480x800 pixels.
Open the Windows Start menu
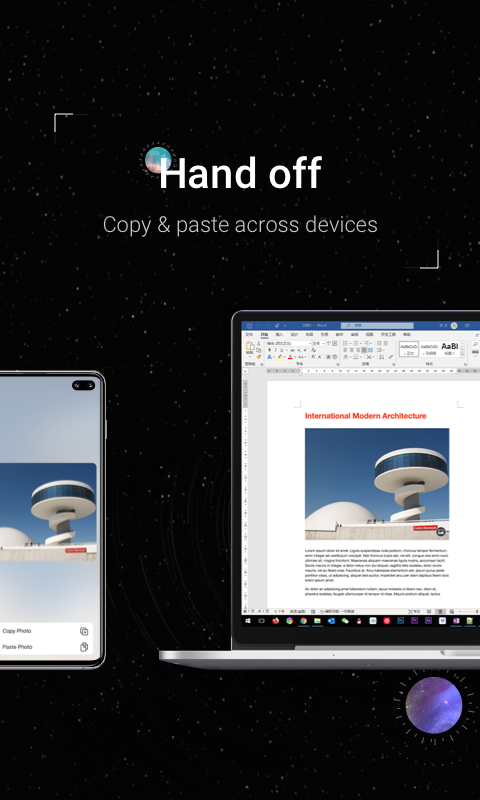pos(248,621)
